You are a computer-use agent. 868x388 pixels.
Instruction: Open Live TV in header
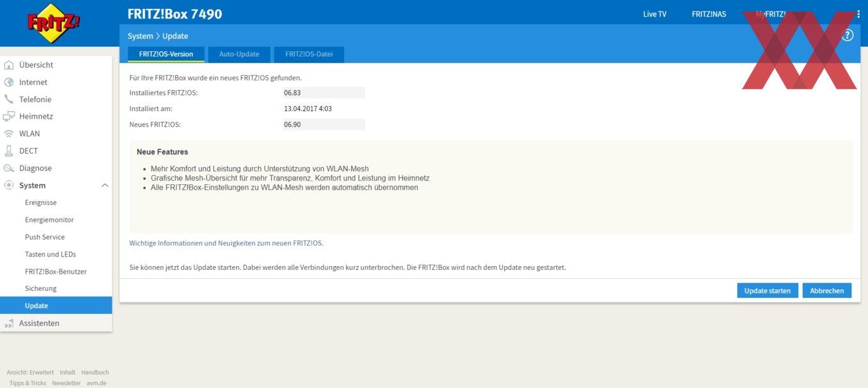[x=655, y=14]
